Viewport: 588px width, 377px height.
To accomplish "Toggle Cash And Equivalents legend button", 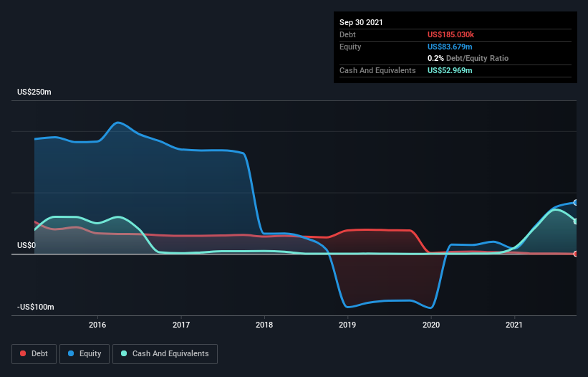I will (165, 354).
